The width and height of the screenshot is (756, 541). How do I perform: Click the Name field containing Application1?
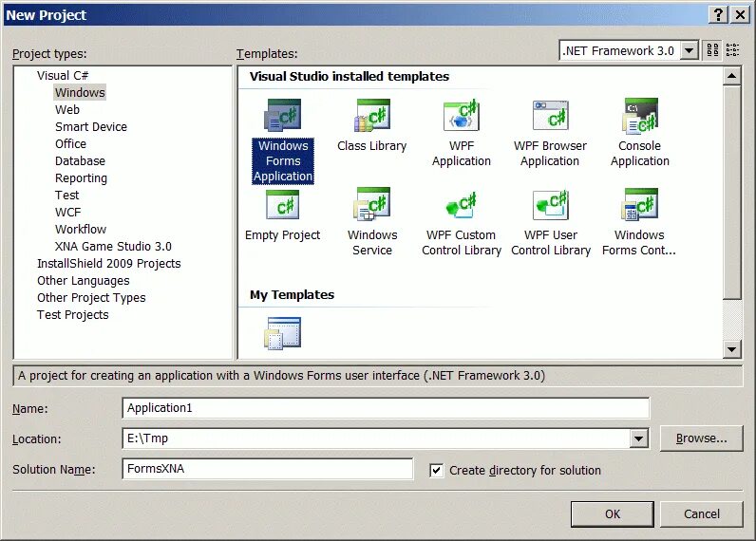[386, 408]
